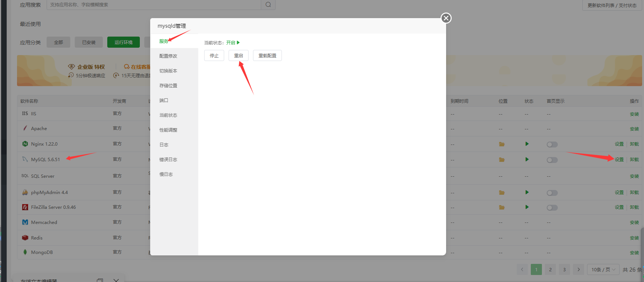Click the SQL Server icon
The width and height of the screenshot is (644, 282).
(x=25, y=176)
